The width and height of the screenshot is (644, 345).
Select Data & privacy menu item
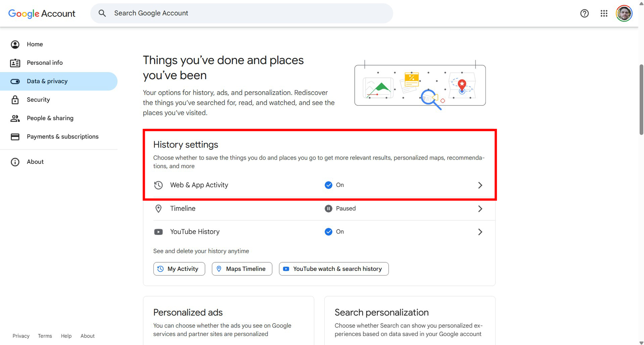pyautogui.click(x=59, y=81)
